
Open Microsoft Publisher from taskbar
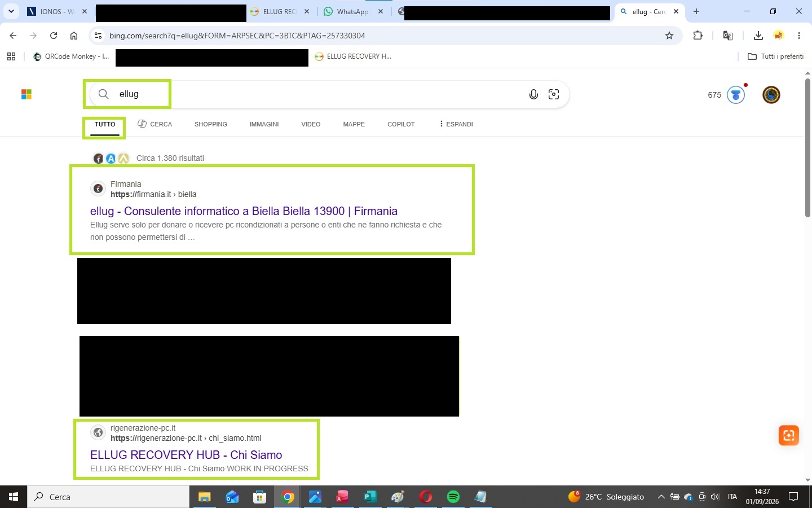[x=370, y=497]
